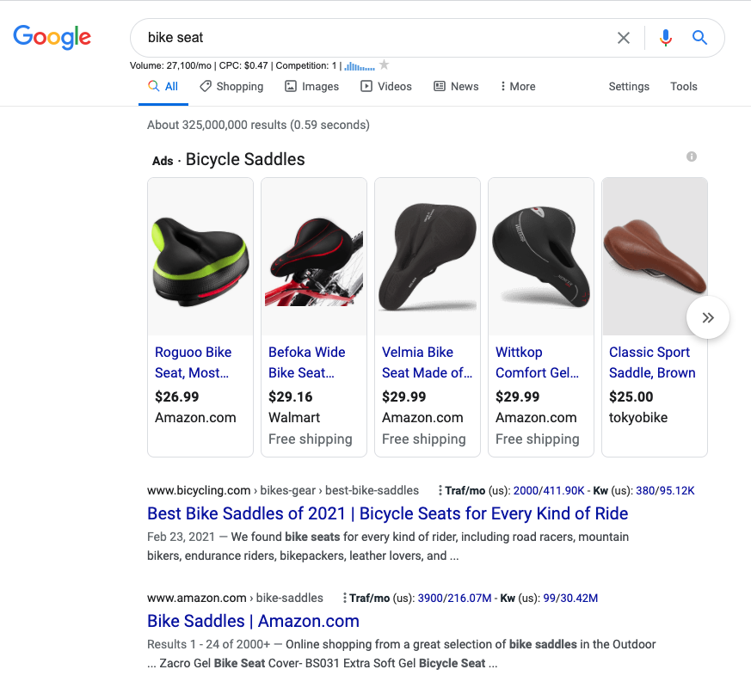
Task: Open the Classic Sport Saddle, Brown link
Action: click(x=652, y=362)
